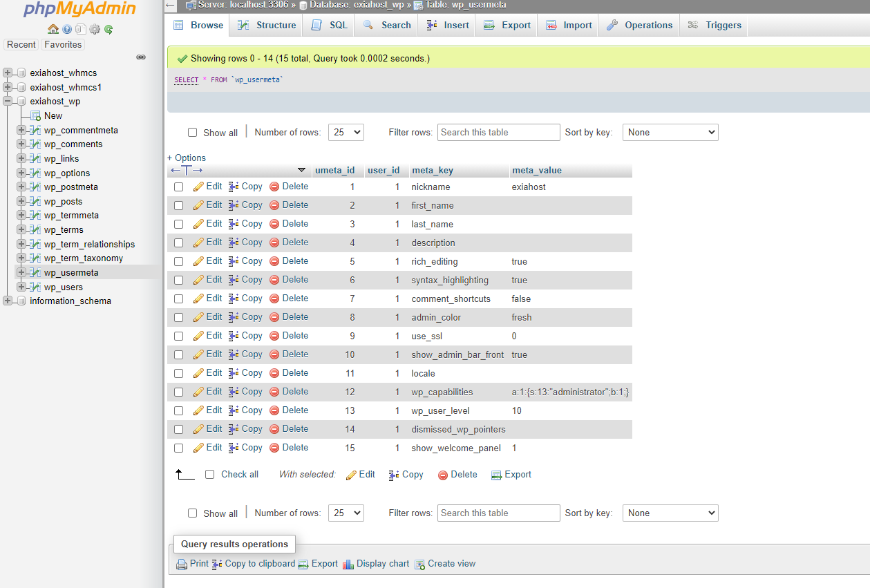
Task: Click Database exiahost_wp breadcrumb
Action: tap(357, 5)
